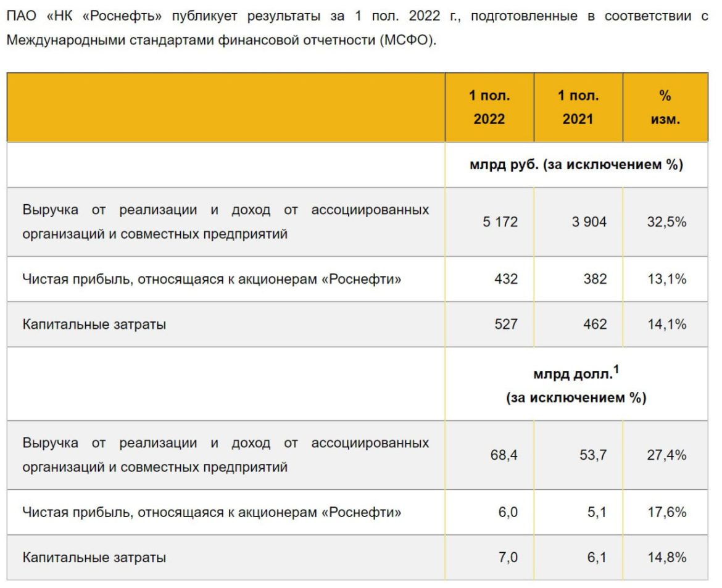Select the "1 пол. 2021" column header

tap(578, 107)
